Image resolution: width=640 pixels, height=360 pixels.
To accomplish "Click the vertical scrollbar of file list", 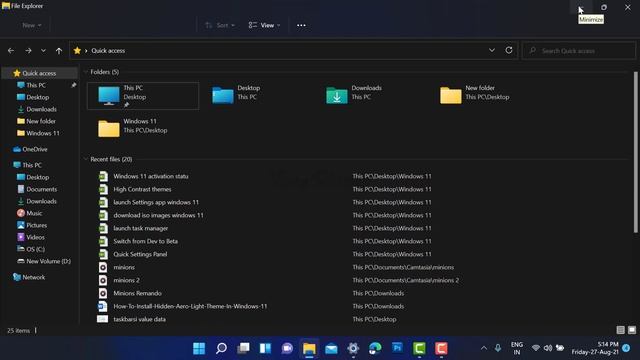I will point(636,152).
